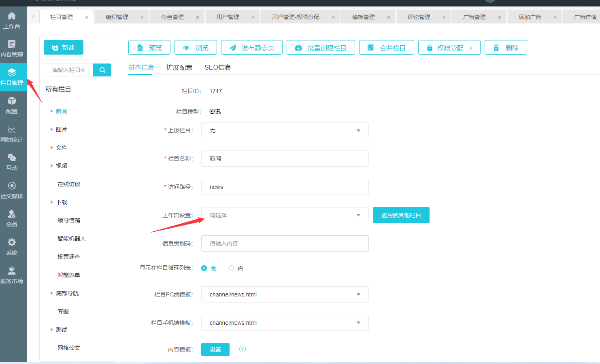This screenshot has width=600, height=364.
Task: Click the 合并栏目 merge button
Action: point(387,47)
